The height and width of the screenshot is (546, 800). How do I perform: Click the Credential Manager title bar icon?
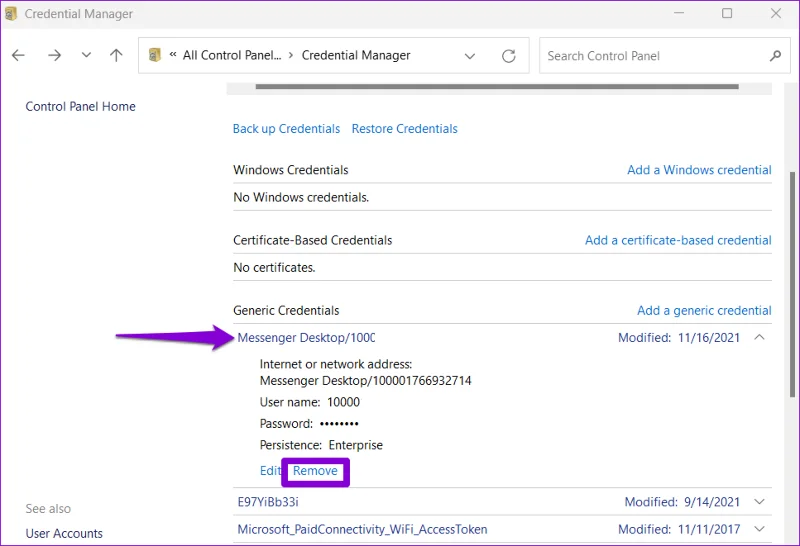point(11,14)
